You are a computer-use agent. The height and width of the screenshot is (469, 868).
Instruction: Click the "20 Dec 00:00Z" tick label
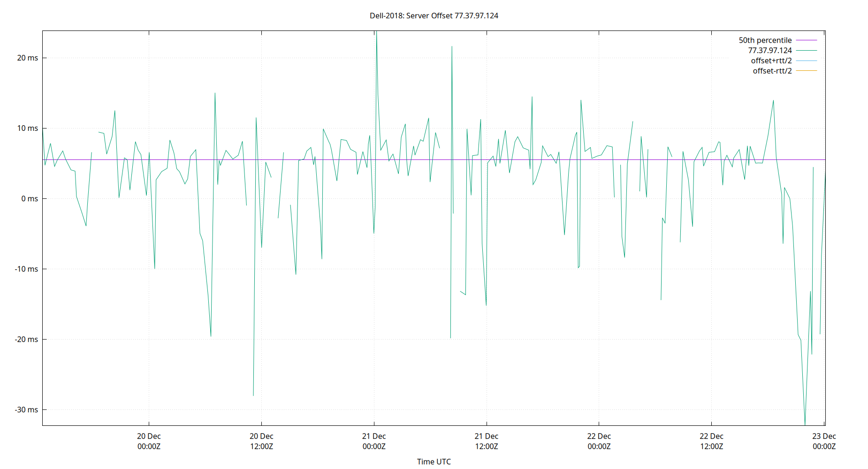coord(148,441)
